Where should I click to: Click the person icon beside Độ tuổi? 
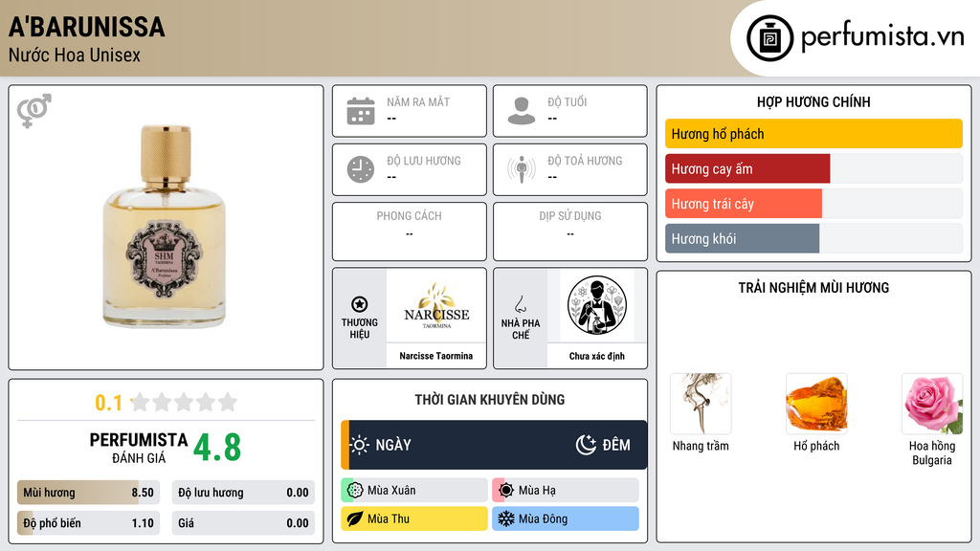tap(522, 111)
